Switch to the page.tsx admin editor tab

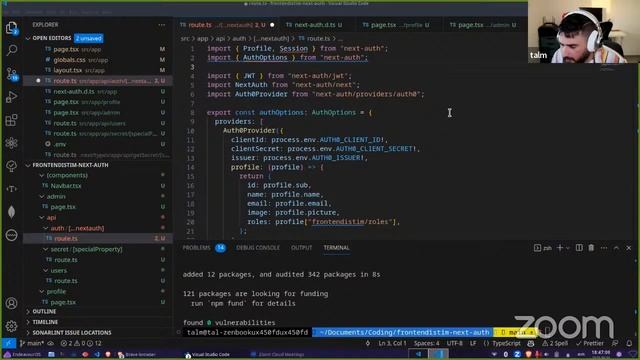(x=482, y=25)
